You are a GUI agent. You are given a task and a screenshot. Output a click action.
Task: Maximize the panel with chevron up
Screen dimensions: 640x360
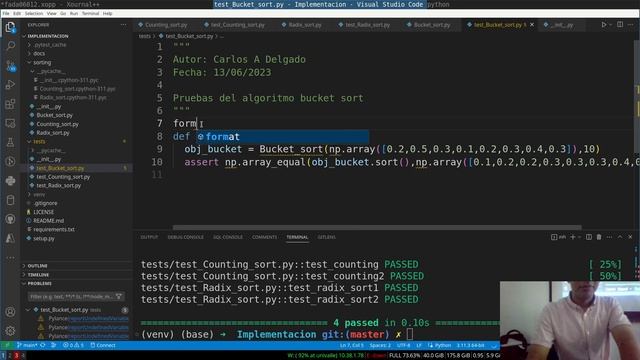point(620,237)
